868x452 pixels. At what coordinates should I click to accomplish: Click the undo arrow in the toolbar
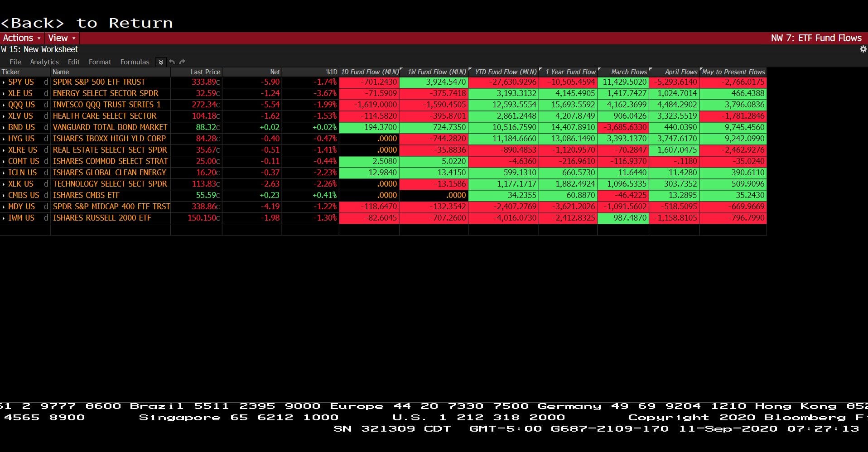(172, 62)
